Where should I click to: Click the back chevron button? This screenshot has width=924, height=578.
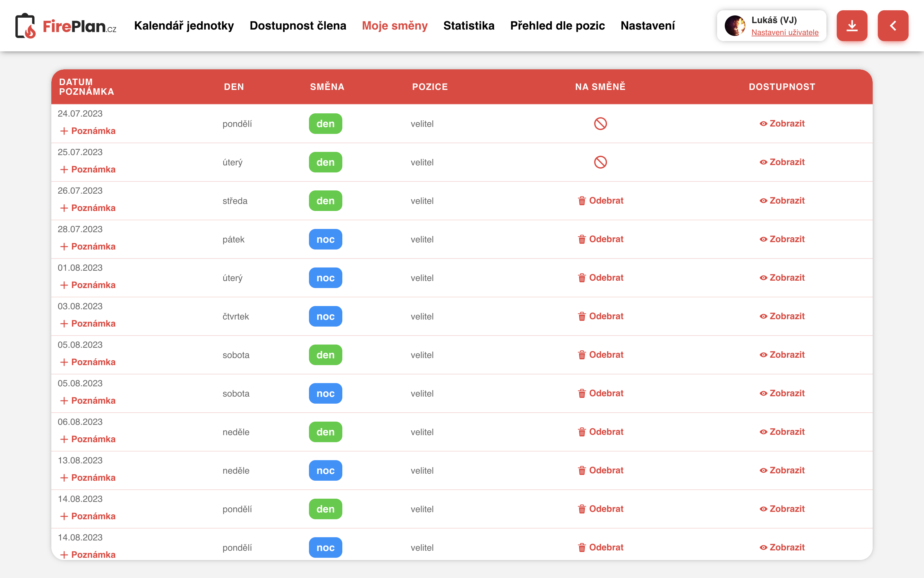pos(893,26)
